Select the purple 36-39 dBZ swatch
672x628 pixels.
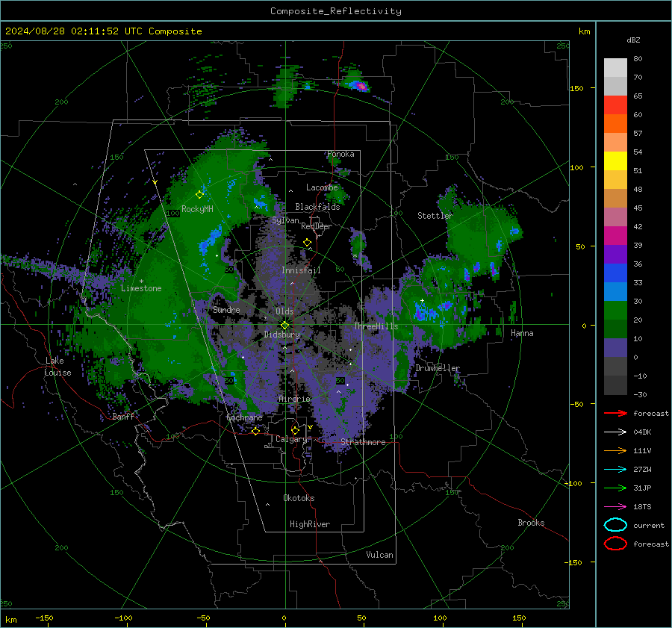[615, 255]
